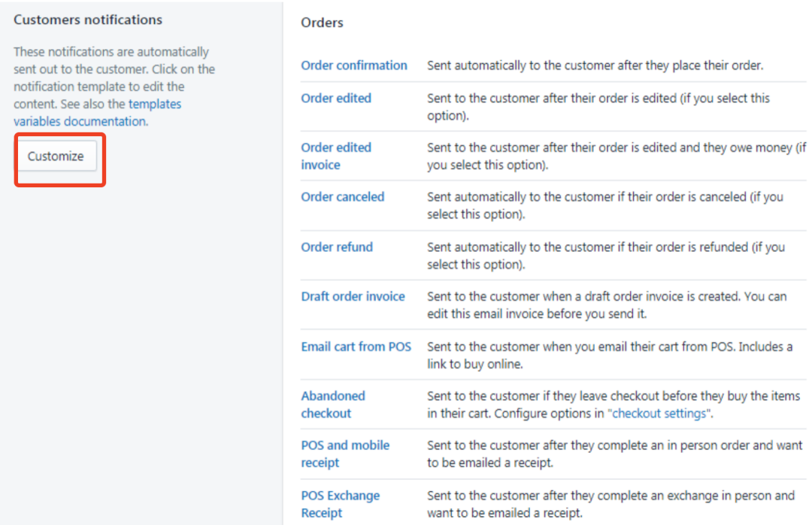
Task: Open the Order refund template
Action: click(337, 247)
